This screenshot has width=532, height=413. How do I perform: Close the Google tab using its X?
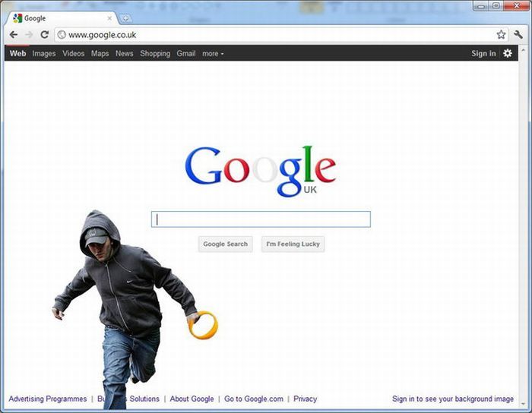(x=109, y=18)
